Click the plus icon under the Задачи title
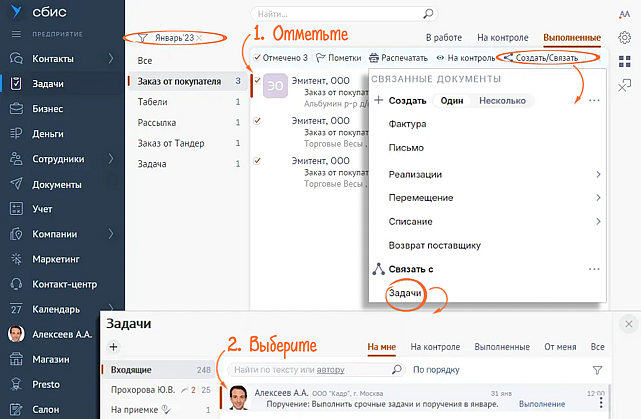 113,347
